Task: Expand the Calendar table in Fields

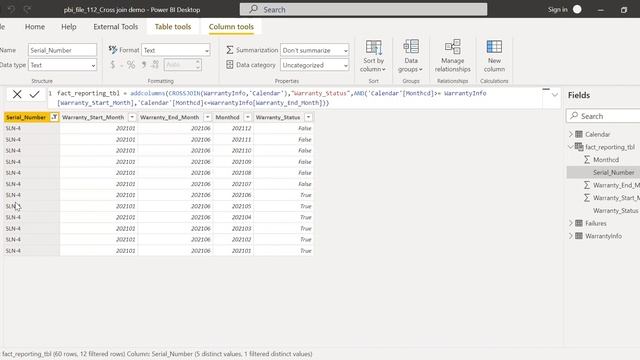Action: 571,134
